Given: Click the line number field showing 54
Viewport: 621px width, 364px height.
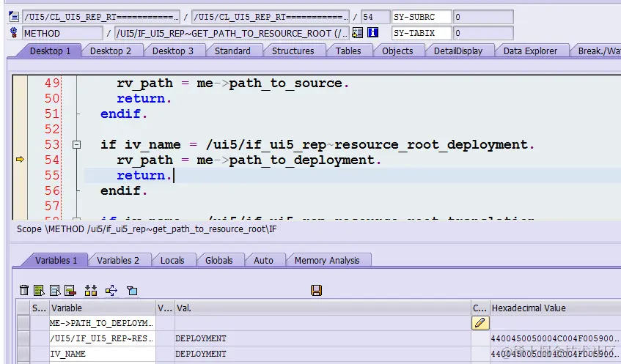Looking at the screenshot, I should pos(375,17).
